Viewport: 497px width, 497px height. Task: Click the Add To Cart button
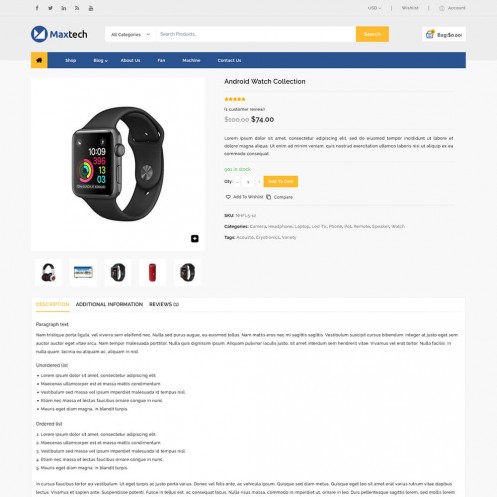(281, 182)
